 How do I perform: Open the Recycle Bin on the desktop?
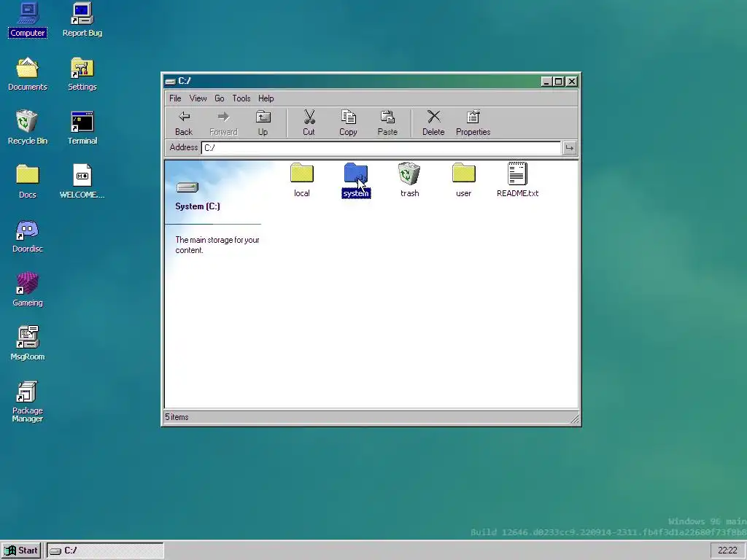(x=28, y=128)
